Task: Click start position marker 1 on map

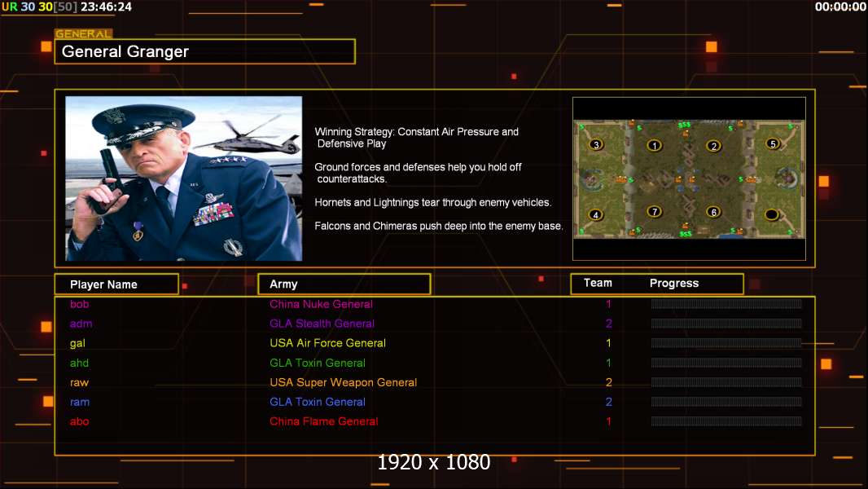Action: (x=655, y=146)
